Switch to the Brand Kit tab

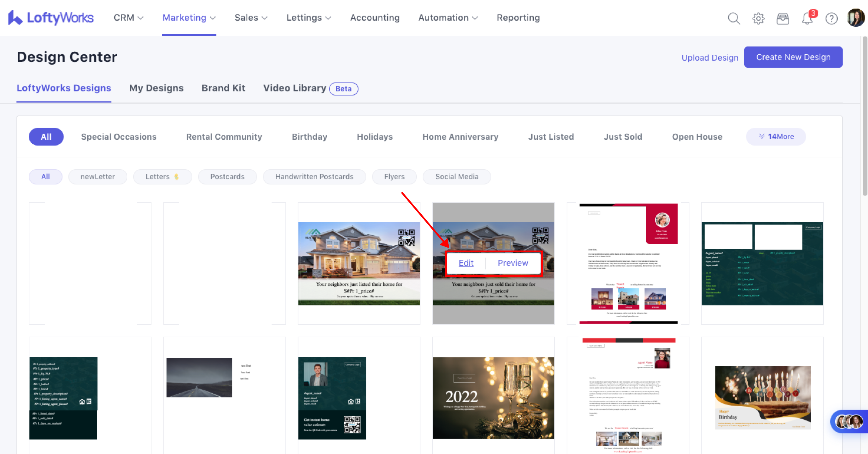pyautogui.click(x=223, y=88)
